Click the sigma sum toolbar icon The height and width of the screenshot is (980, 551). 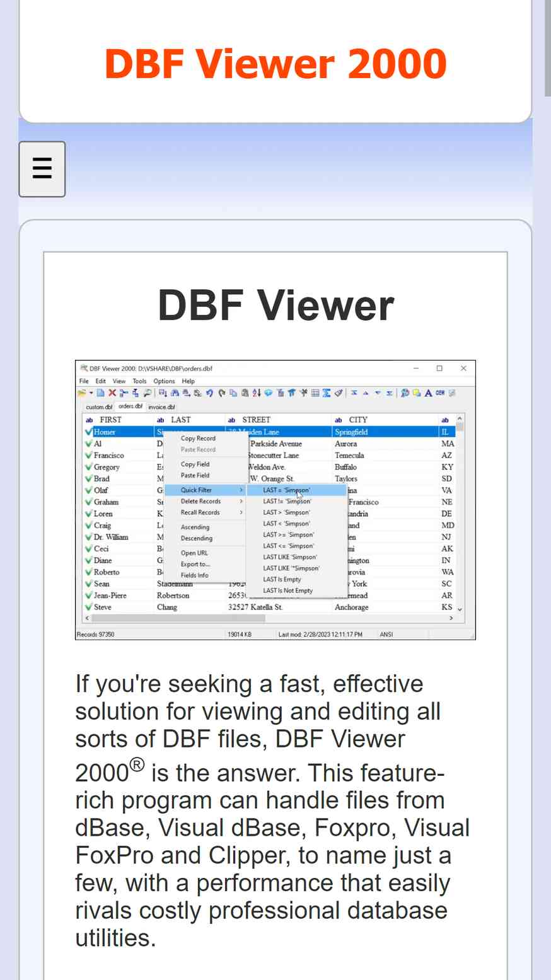327,393
